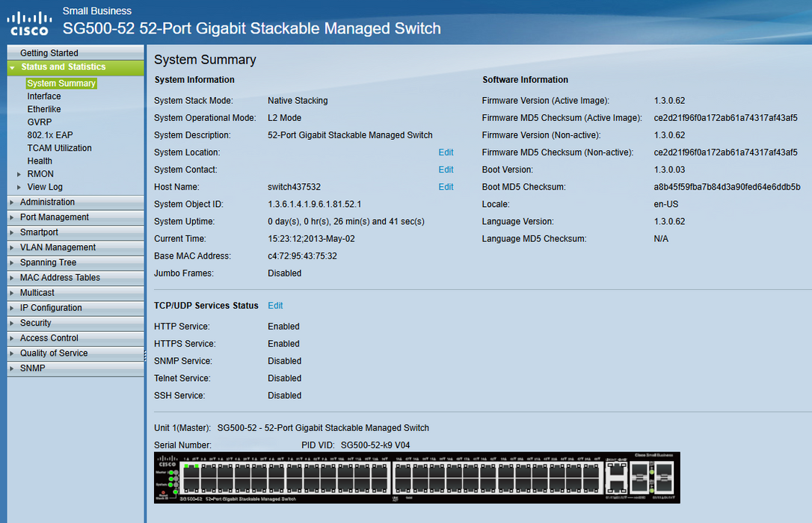Click the SSH Service Disabled value
This screenshot has width=812, height=523.
284,396
